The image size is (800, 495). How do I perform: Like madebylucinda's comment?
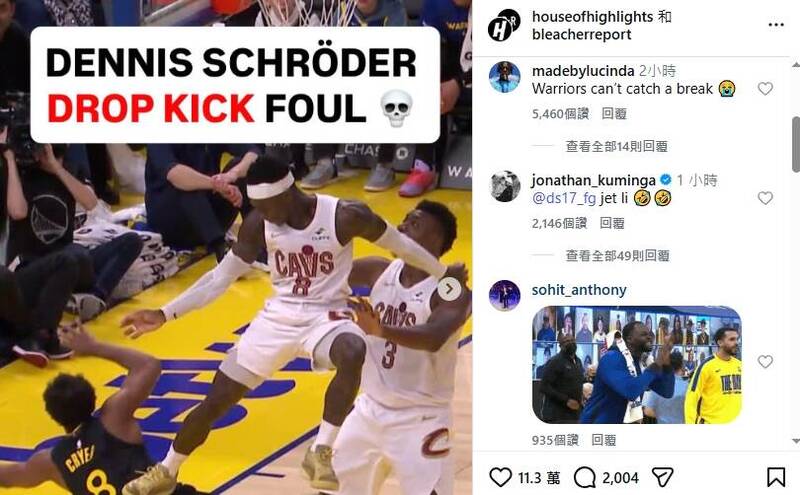(x=765, y=89)
